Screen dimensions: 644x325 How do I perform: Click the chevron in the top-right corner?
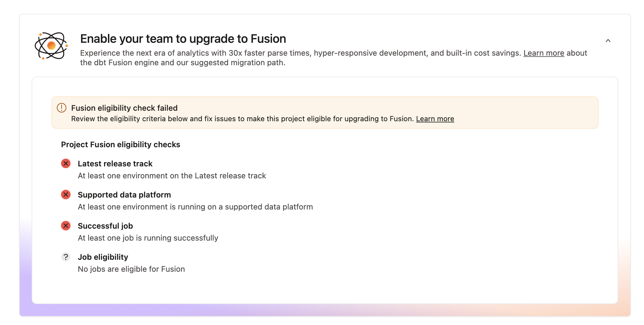[x=608, y=40]
